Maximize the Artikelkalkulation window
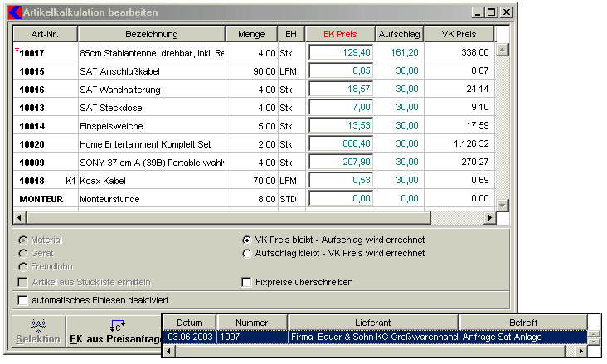The height and width of the screenshot is (364, 607). pyautogui.click(x=490, y=12)
